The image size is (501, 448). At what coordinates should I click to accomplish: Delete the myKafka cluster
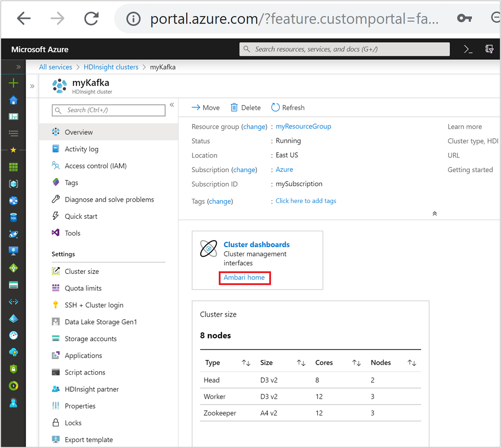[245, 107]
